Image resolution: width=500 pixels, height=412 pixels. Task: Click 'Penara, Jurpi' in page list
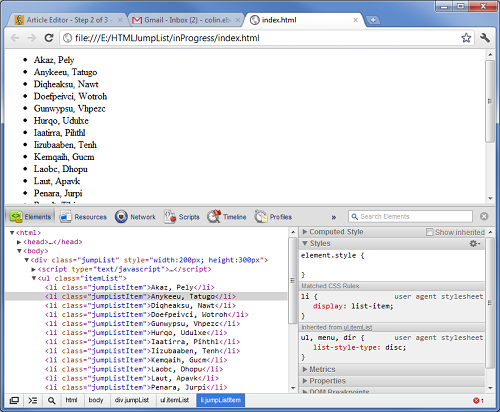click(x=58, y=193)
